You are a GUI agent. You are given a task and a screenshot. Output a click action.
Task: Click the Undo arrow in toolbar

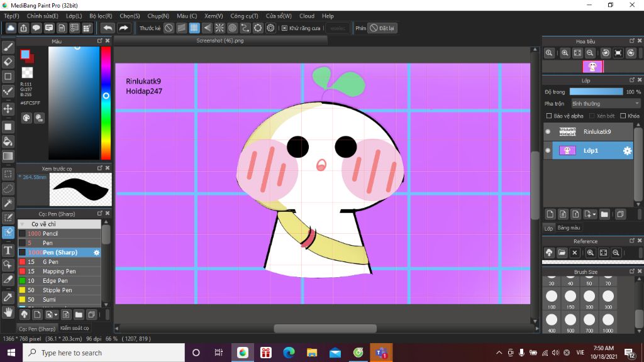108,28
